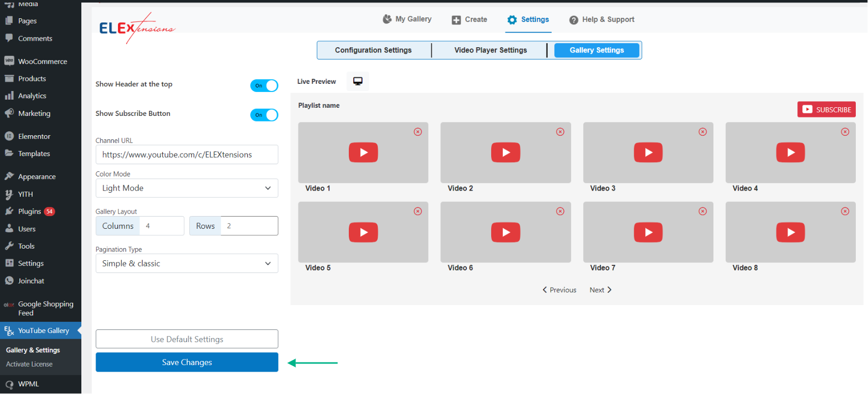Image resolution: width=868 pixels, height=394 pixels.
Task: Remove Video 7 using its red X icon
Action: click(703, 211)
